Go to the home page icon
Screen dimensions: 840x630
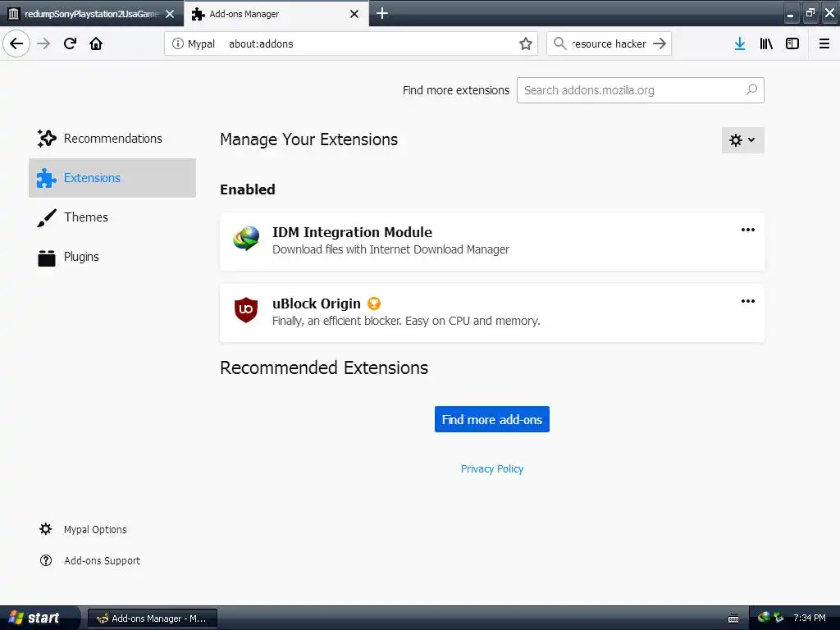tap(96, 43)
